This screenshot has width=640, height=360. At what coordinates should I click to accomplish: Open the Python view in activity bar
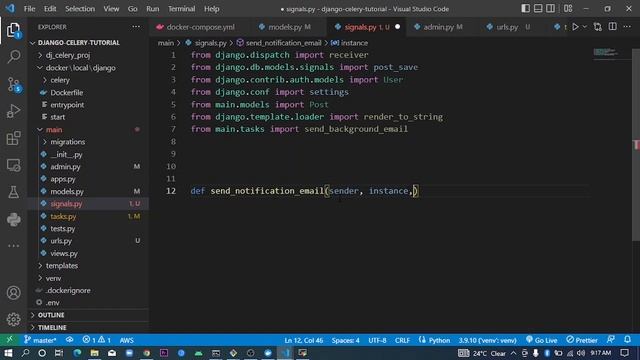(13, 219)
